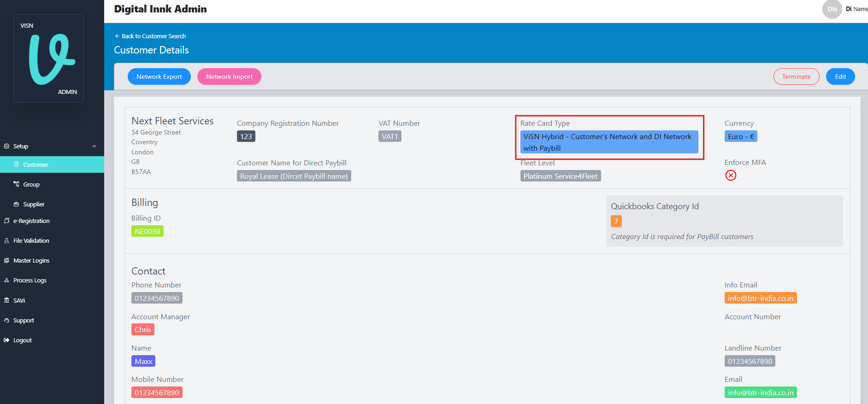868x404 pixels.
Task: Click the Terminate button
Action: [796, 76]
